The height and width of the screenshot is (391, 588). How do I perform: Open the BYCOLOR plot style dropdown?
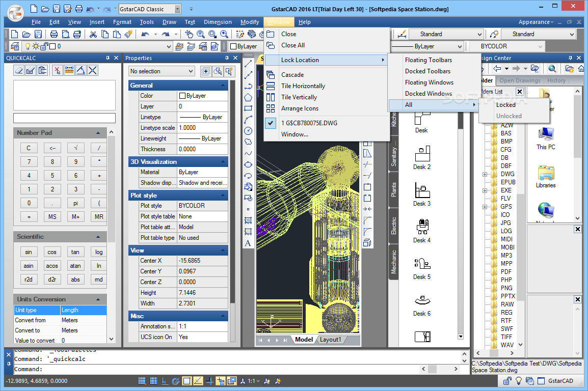tap(540, 46)
